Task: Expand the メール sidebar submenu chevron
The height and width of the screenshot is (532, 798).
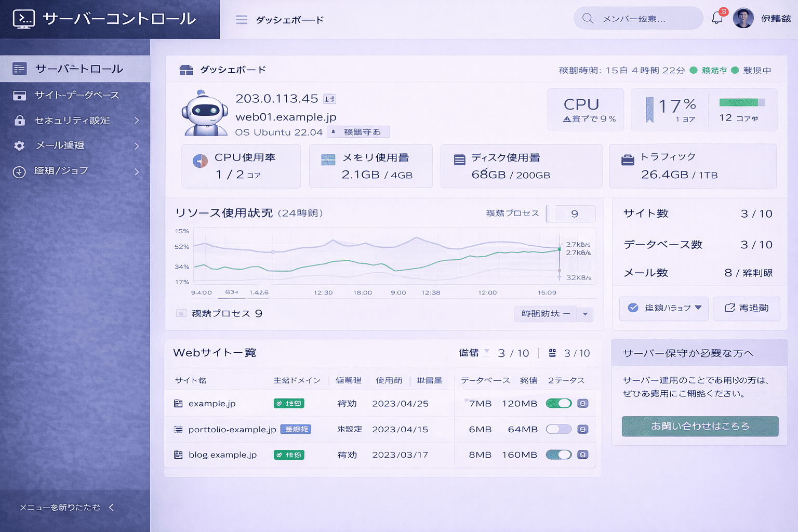Action: click(137, 146)
